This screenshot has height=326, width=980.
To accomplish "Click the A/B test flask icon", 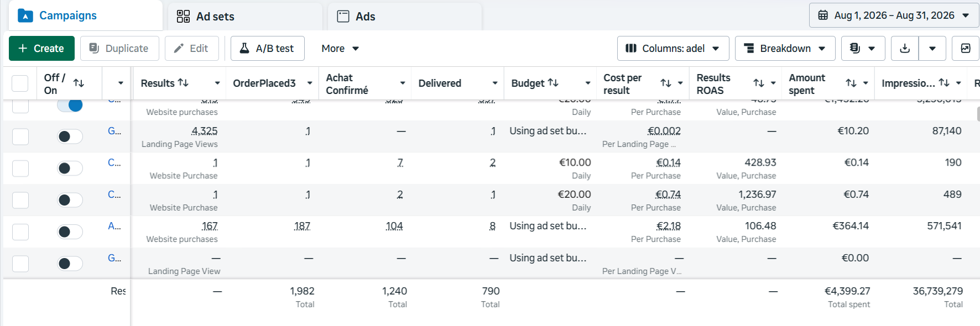I will (244, 49).
